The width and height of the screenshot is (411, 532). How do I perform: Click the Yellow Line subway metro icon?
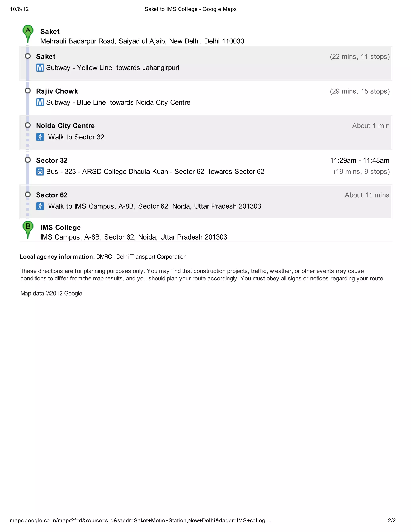[x=40, y=68]
